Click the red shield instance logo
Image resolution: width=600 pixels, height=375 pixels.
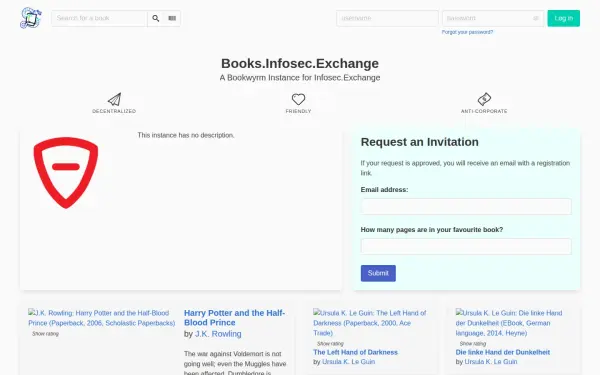click(66, 173)
